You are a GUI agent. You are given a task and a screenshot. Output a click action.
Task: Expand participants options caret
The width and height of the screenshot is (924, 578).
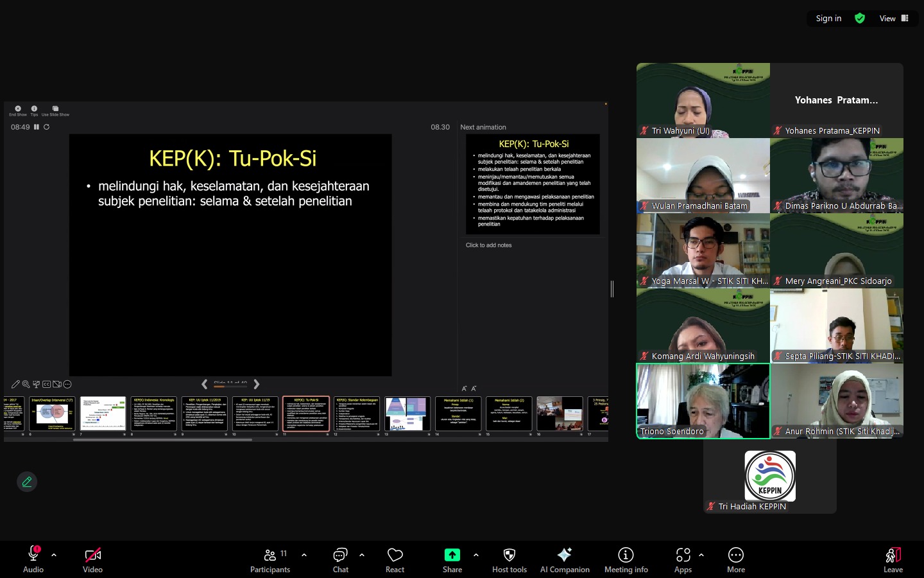(x=304, y=555)
